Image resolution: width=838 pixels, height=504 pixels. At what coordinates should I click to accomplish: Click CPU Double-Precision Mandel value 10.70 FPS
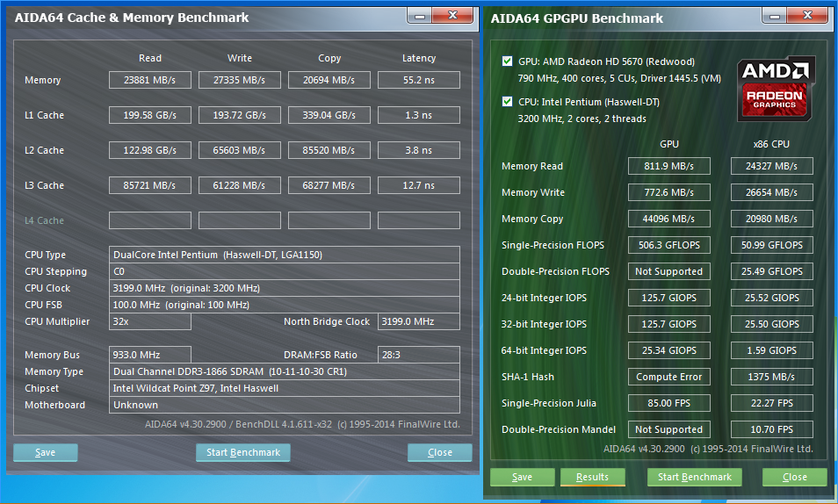tap(772, 429)
